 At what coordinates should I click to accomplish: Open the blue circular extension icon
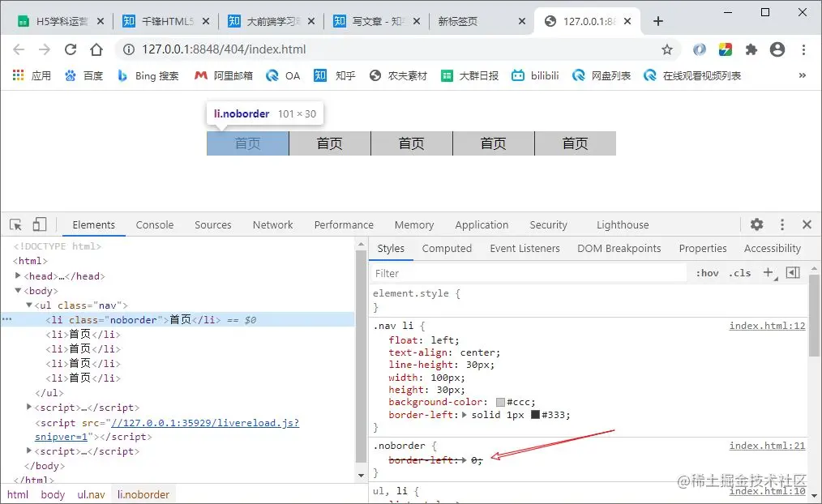700,49
